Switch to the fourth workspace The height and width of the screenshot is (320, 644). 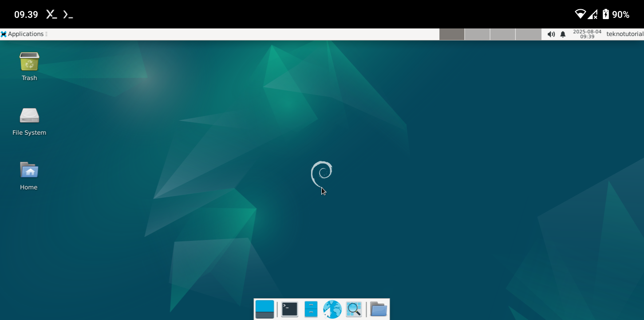click(528, 34)
